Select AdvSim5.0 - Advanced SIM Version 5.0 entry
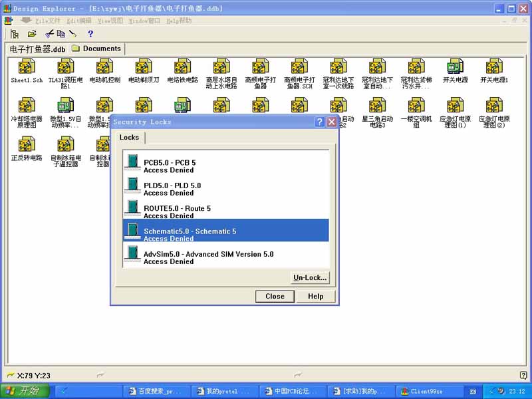 226,254
